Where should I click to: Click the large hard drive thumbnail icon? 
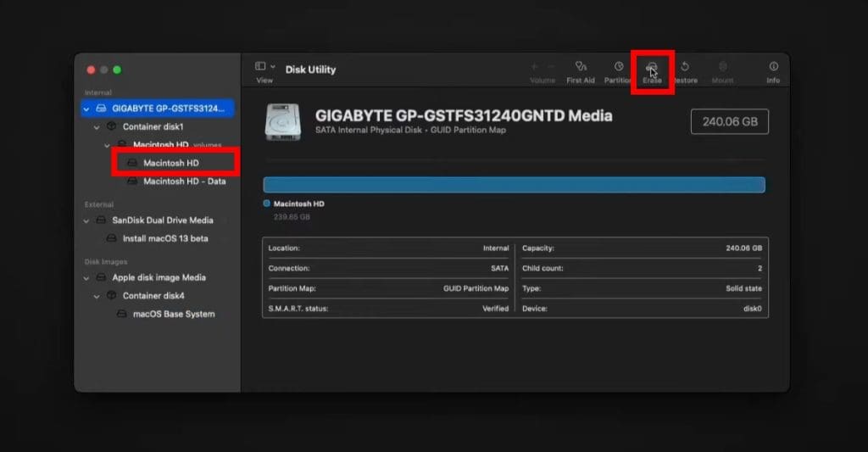click(282, 122)
